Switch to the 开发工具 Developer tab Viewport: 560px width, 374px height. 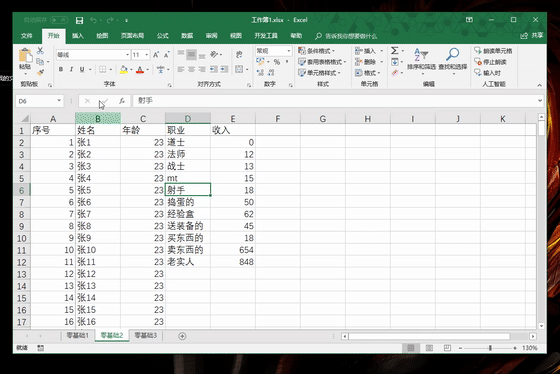[266, 36]
